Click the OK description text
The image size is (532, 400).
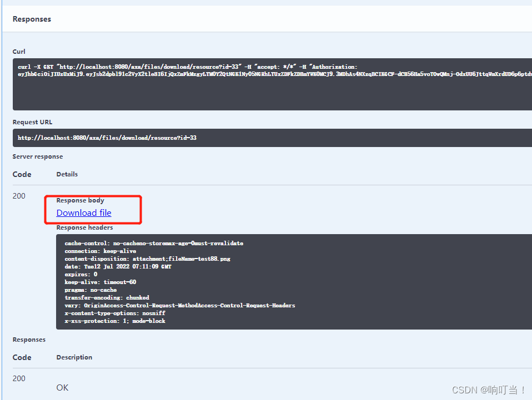point(62,387)
